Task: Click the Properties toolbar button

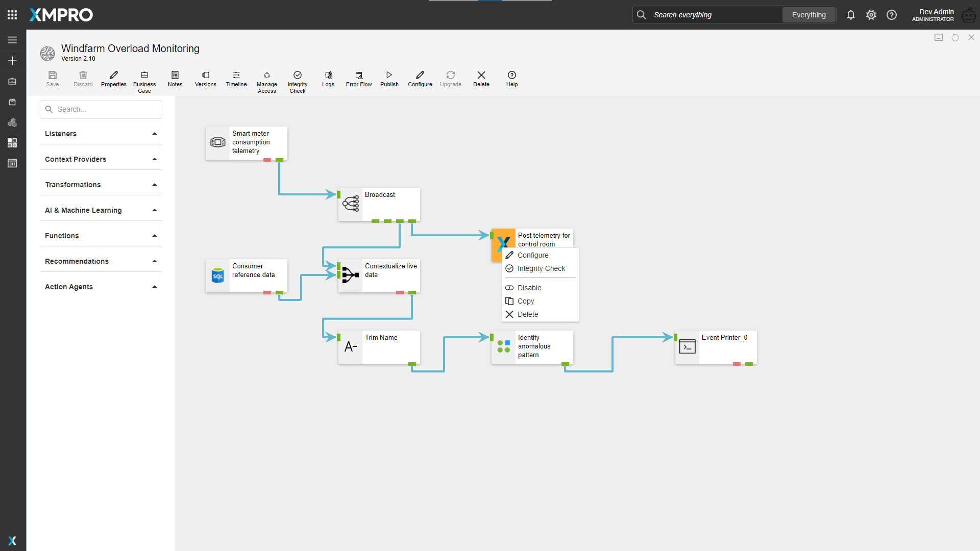Action: pos(113,79)
